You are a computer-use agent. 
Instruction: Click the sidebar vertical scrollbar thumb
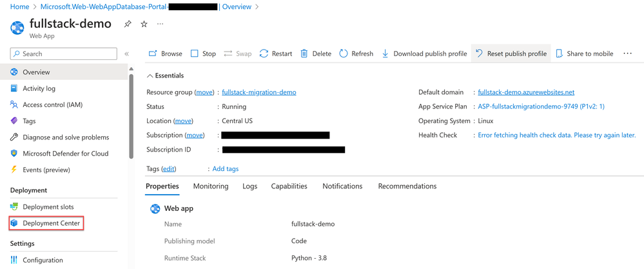[x=131, y=116]
